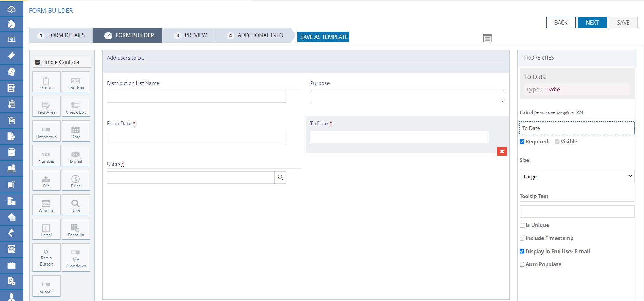Add a Number control

46,156
